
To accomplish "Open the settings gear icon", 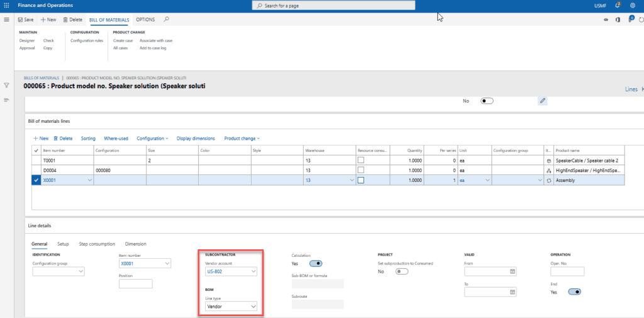I will (x=633, y=6).
